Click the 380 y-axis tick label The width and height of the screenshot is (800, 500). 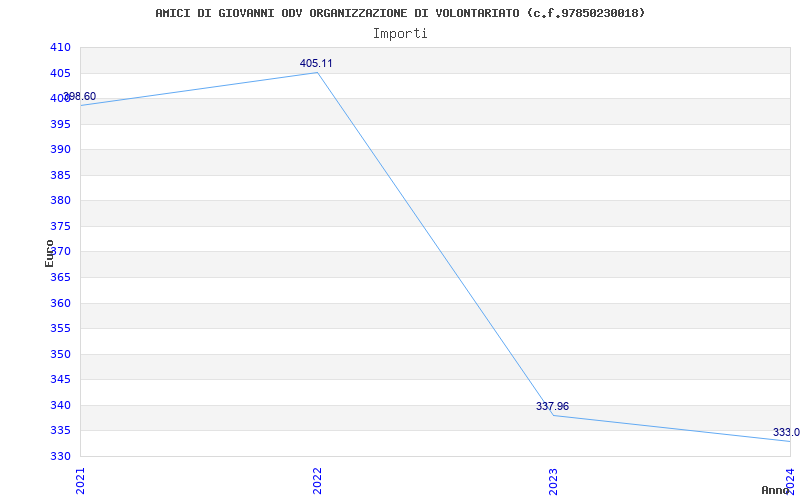[60, 201]
